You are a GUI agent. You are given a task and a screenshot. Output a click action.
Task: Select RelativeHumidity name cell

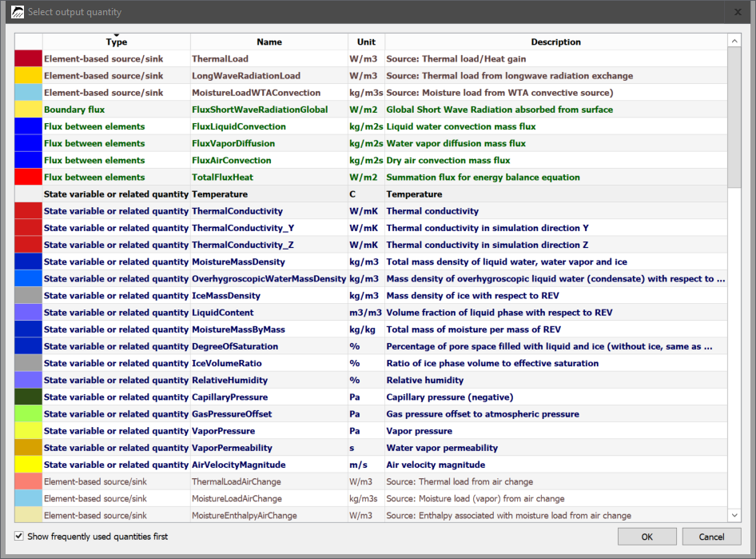[269, 380]
